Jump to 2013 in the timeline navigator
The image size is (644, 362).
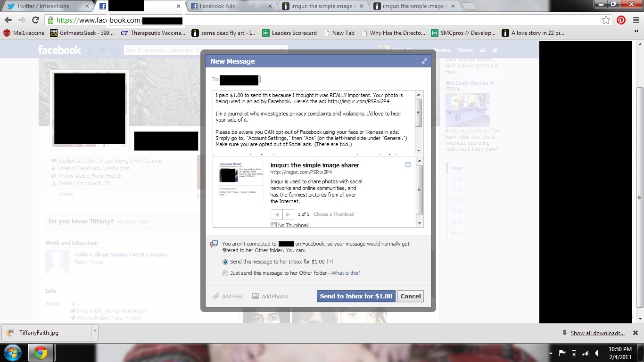[x=457, y=179]
